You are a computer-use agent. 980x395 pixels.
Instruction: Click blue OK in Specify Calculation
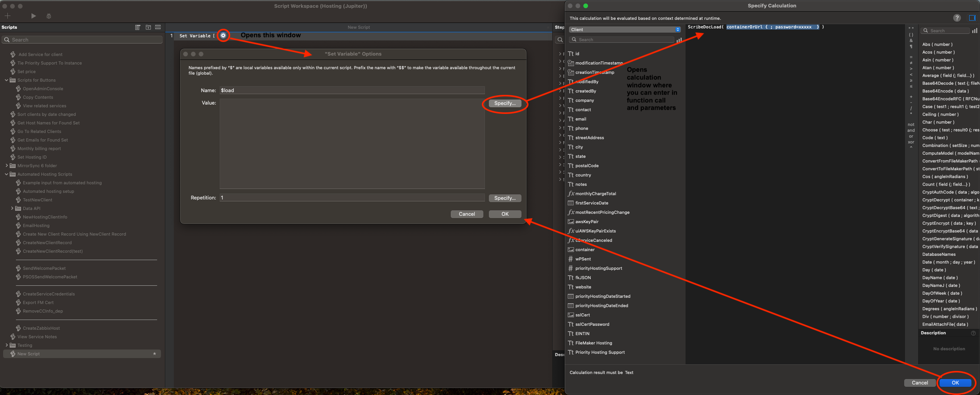[x=955, y=383]
